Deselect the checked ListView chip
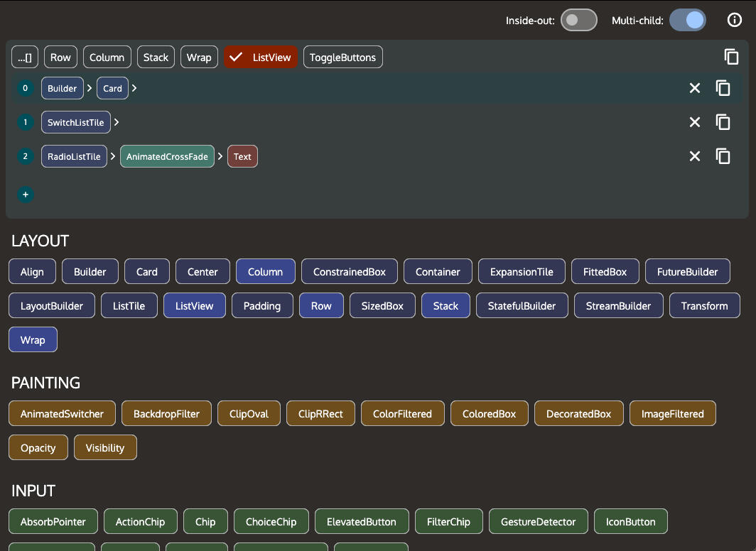 point(261,58)
